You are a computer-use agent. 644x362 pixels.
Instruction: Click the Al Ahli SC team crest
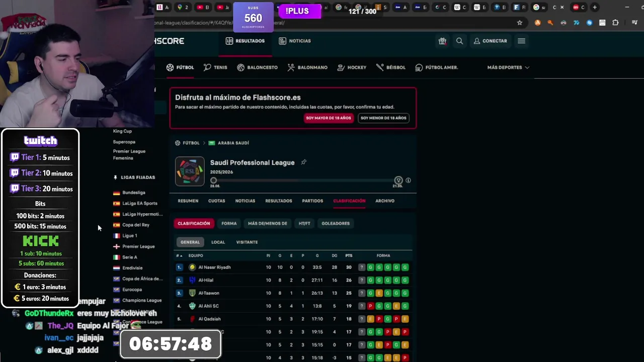pyautogui.click(x=192, y=306)
